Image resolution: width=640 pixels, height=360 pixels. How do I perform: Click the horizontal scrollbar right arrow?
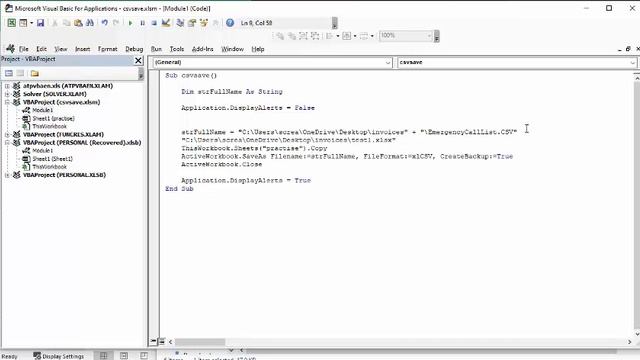coord(629,342)
